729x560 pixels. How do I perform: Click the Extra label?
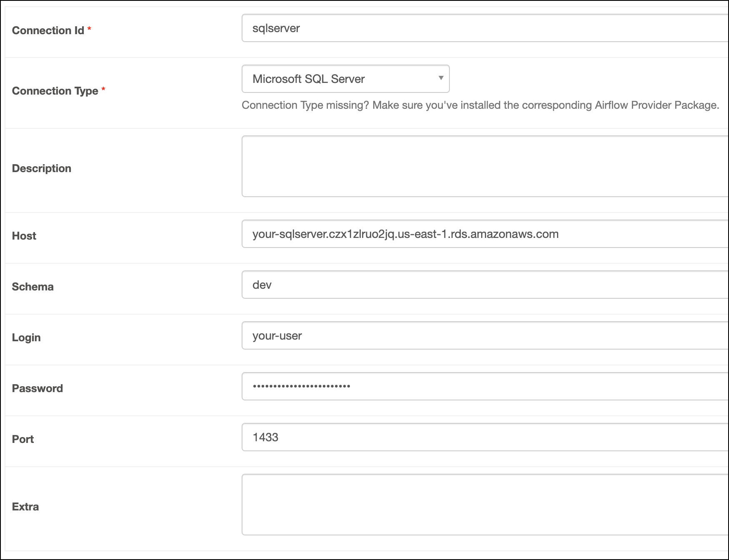tap(25, 507)
